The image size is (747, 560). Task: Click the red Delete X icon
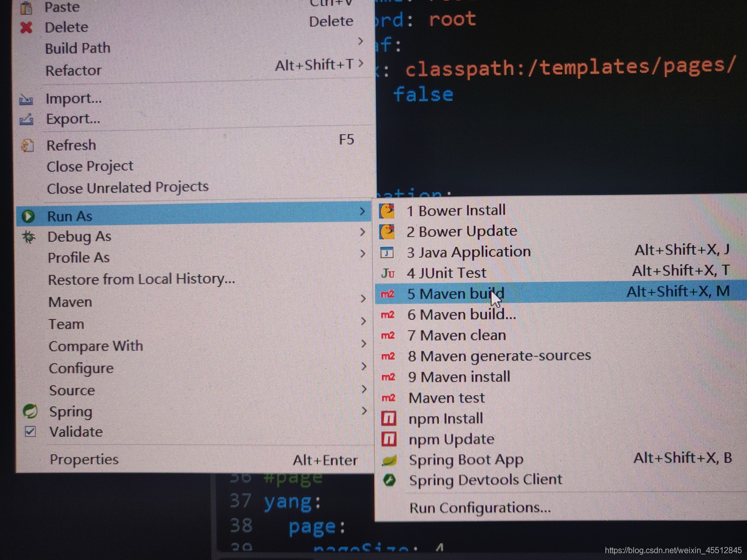coord(26,27)
